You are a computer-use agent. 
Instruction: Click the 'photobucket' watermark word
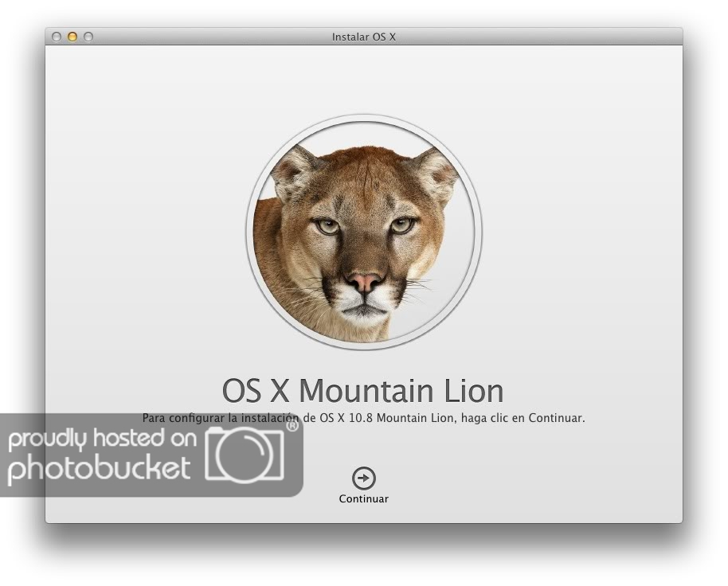coord(100,468)
